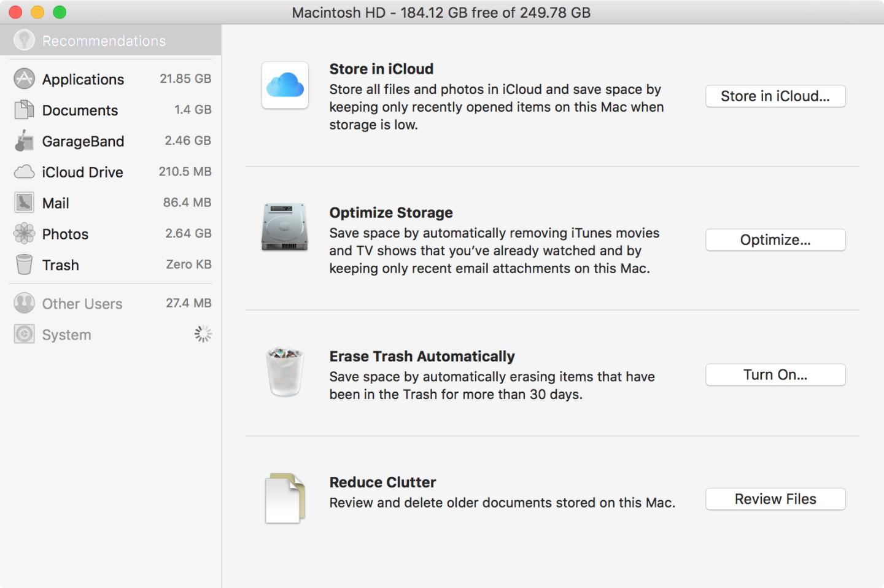This screenshot has height=588, width=884.
Task: Select the Mail stamp icon
Action: point(24,203)
